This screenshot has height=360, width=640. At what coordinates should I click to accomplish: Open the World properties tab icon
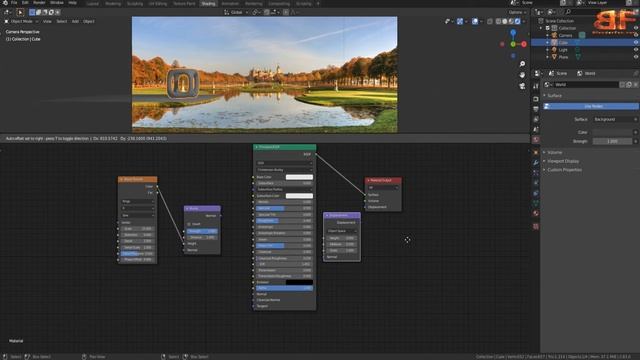pyautogui.click(x=536, y=140)
